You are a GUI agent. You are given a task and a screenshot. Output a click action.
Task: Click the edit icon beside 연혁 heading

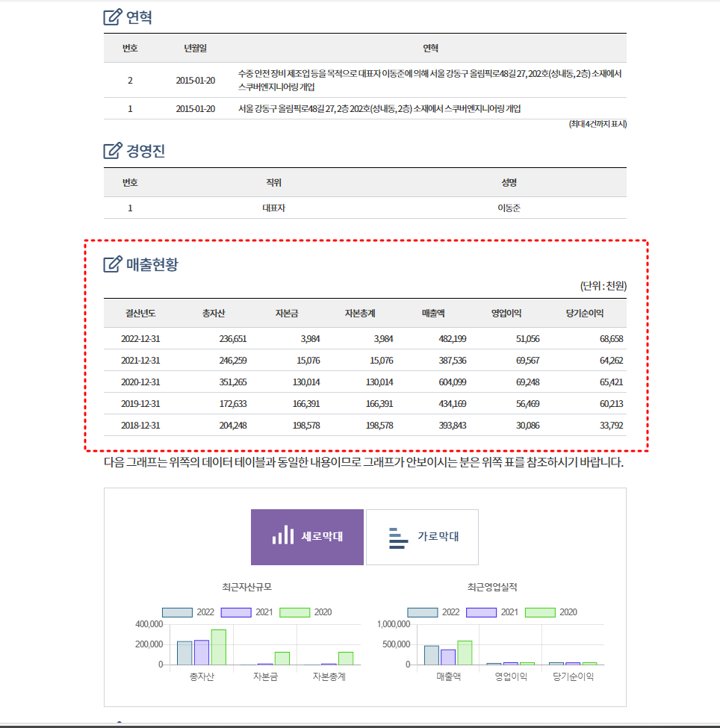click(x=113, y=17)
